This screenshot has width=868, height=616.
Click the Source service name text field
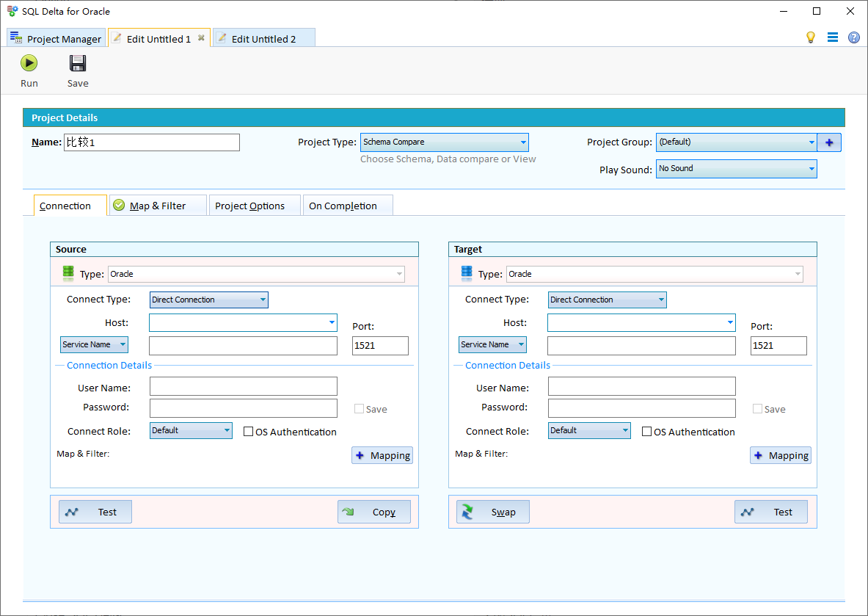click(243, 346)
